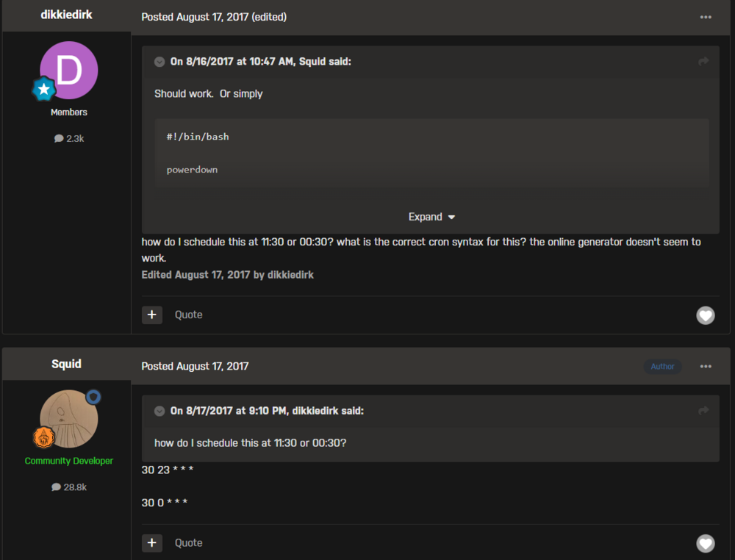The width and height of the screenshot is (735, 560).
Task: Open options menu on dikkiedirk's post
Action: [x=706, y=18]
